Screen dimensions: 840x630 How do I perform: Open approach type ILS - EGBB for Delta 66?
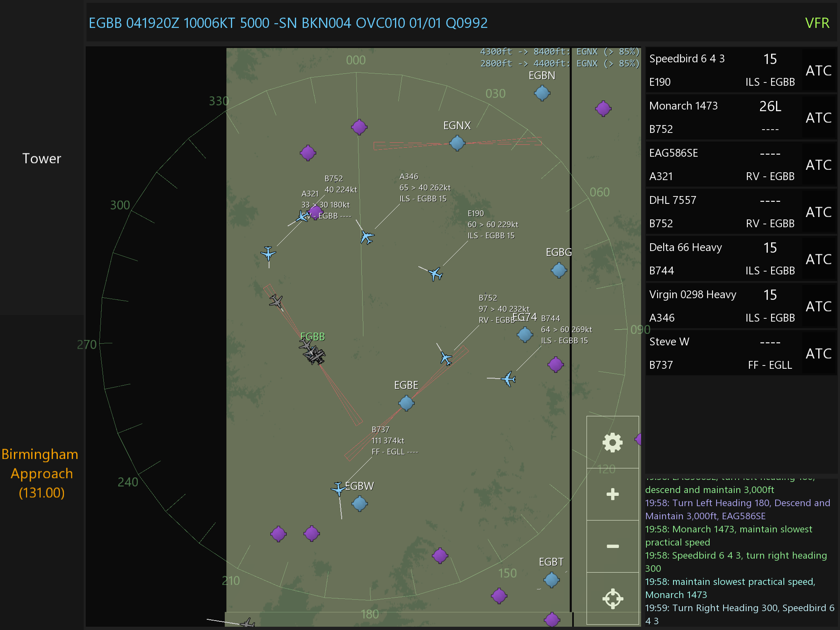[x=770, y=271]
